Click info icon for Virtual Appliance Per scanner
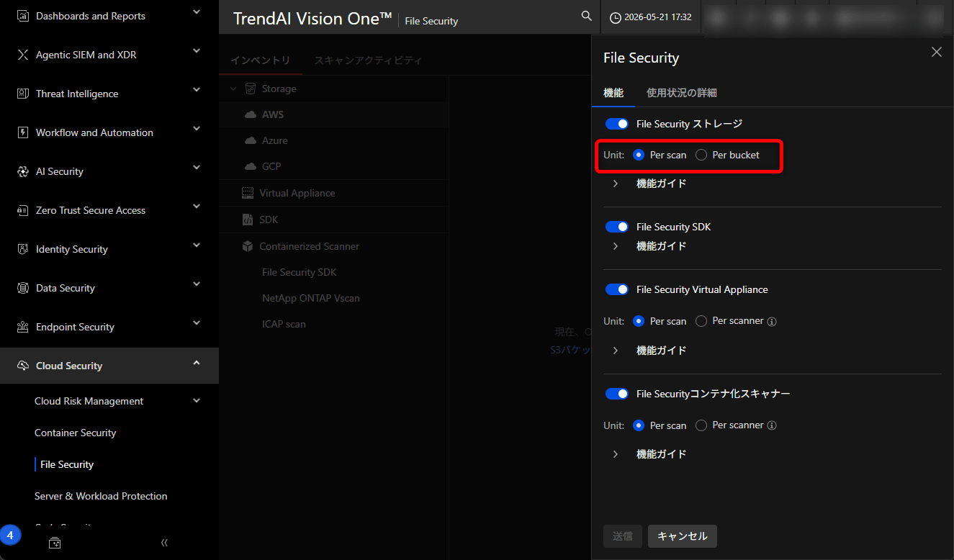 tap(772, 322)
